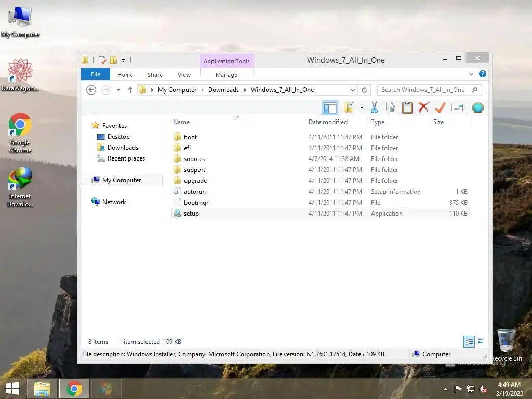
Task: Expand the arrow after Downloads breadcrumb
Action: 245,90
